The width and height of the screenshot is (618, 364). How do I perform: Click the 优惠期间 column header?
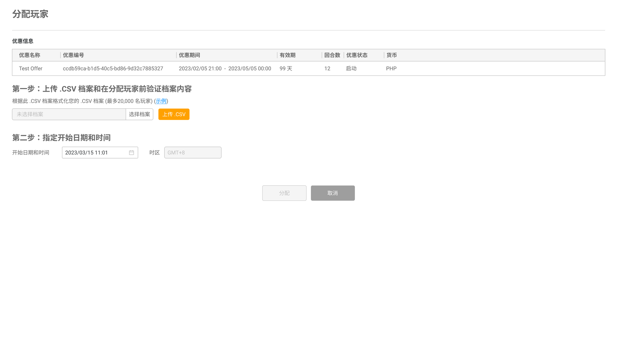tap(189, 55)
